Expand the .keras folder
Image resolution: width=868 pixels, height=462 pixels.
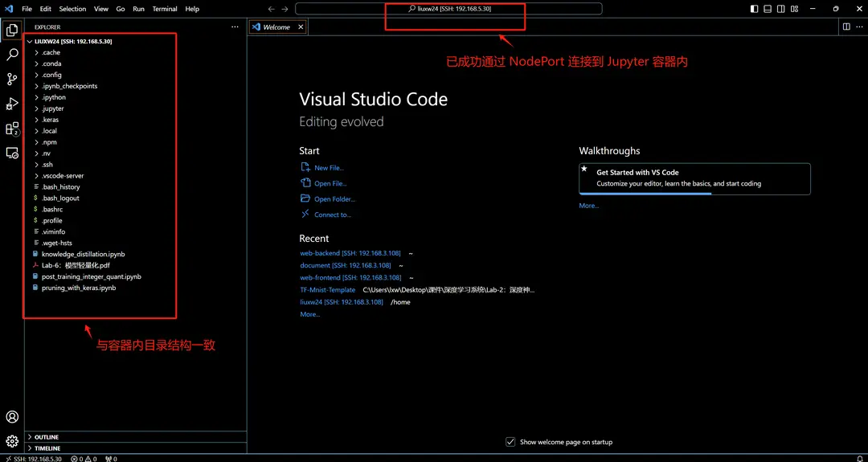click(36, 120)
